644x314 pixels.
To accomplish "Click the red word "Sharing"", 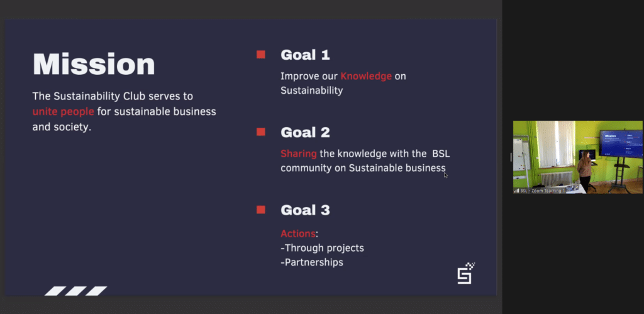I will [299, 154].
